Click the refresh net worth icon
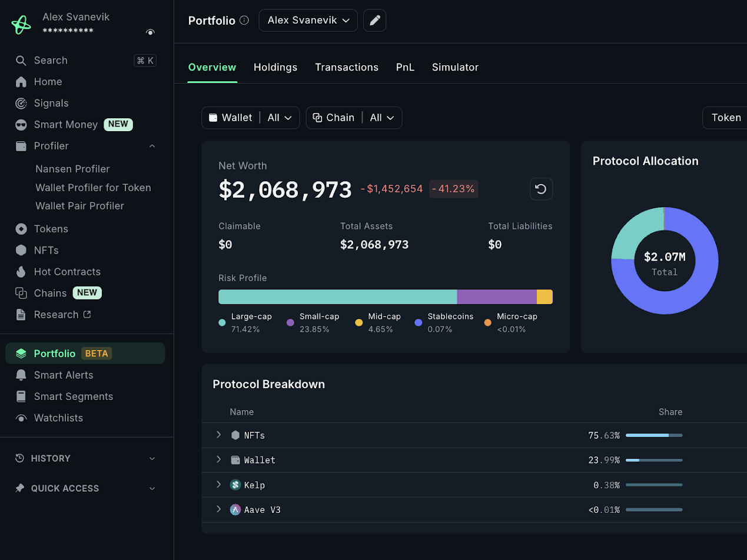Viewport: 747px width, 560px height. pos(541,189)
